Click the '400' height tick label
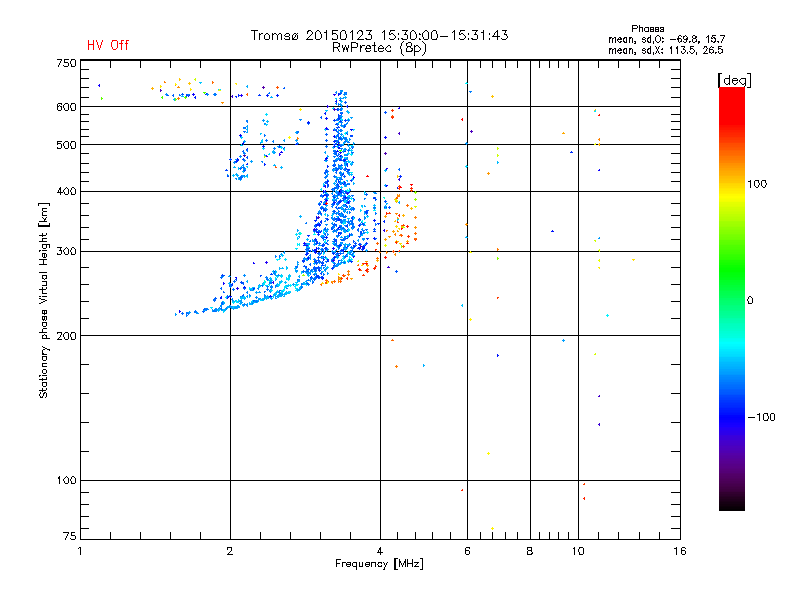The height and width of the screenshot is (600, 800). pos(66,192)
